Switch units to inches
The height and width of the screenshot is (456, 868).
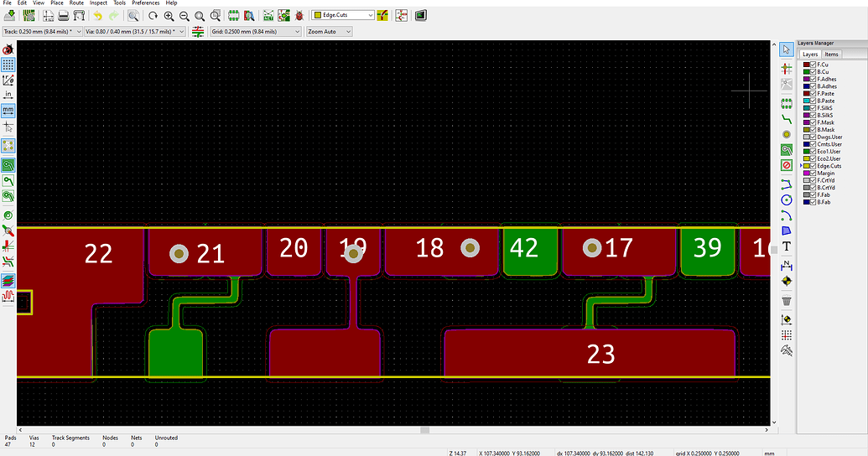(8, 96)
